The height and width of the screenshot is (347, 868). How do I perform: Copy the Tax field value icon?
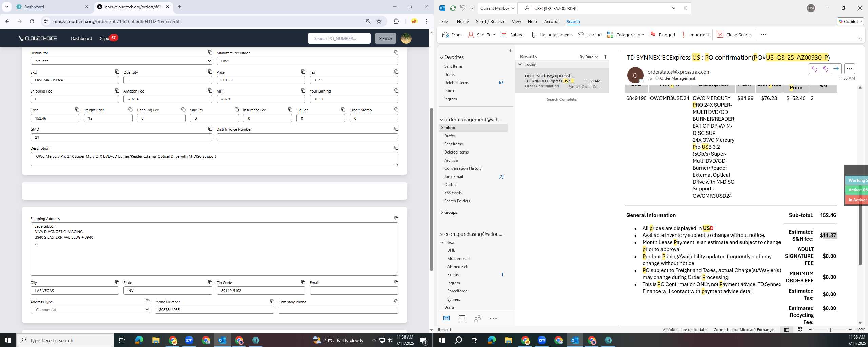[x=396, y=72]
